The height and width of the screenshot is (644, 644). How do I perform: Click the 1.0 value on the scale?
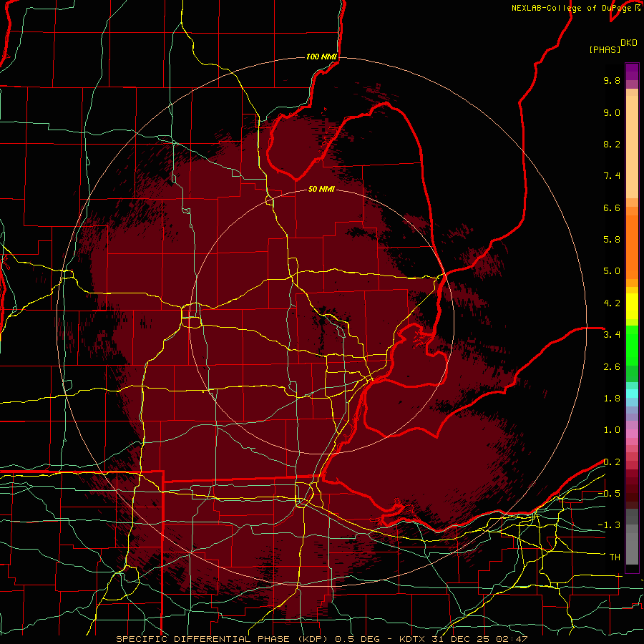tap(612, 430)
